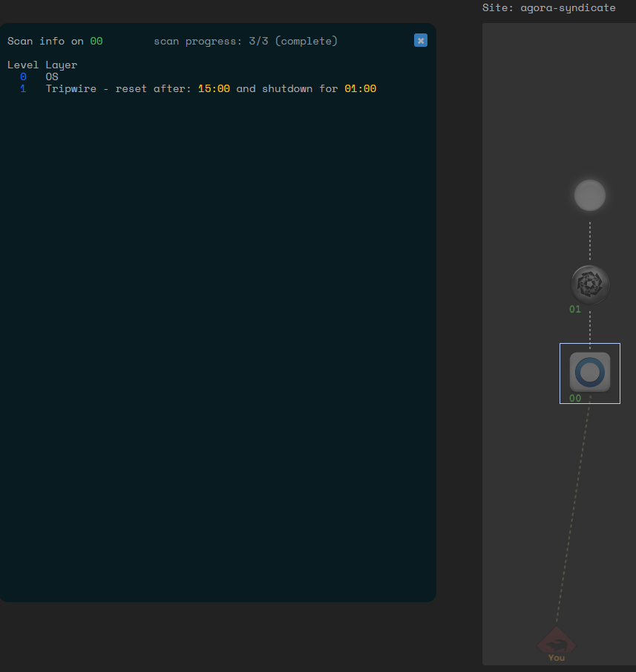Click the 'Layer' column header
The height and width of the screenshot is (672, 636).
coord(62,65)
